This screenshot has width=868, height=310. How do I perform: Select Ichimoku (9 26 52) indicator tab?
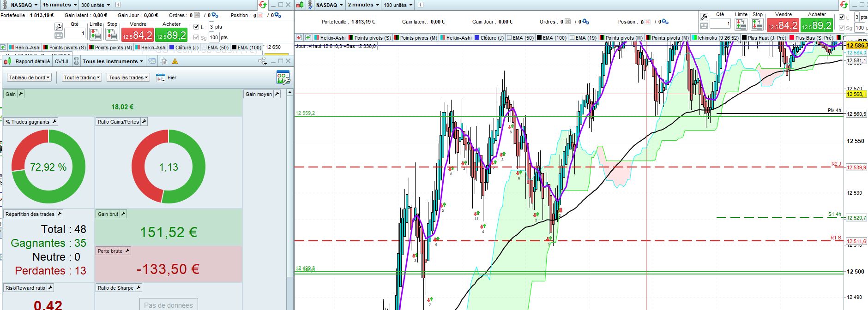[x=715, y=38]
